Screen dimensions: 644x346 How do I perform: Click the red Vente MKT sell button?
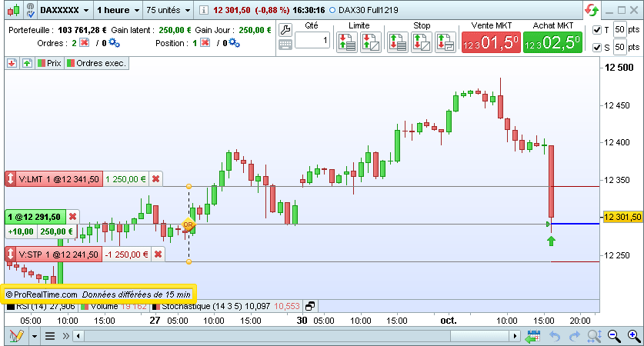click(491, 42)
